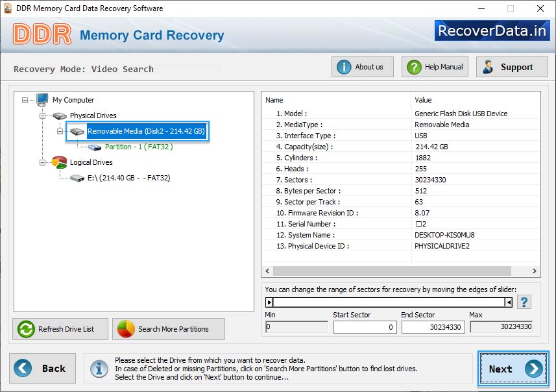Collapse the Physical Drives tree node
This screenshot has width=556, height=392.
pos(42,116)
